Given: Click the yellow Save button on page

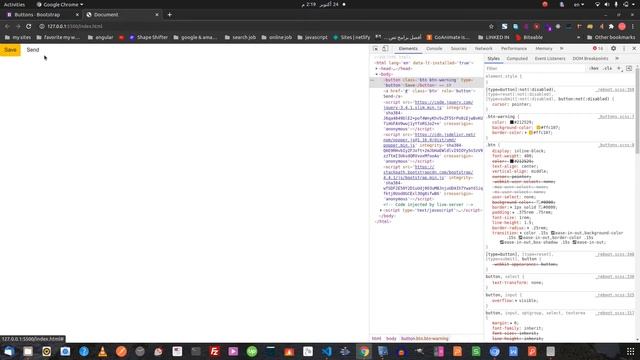Looking at the screenshot, I should [10, 50].
